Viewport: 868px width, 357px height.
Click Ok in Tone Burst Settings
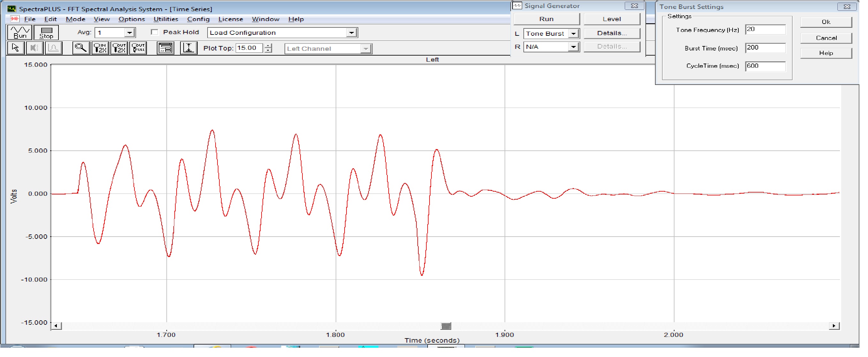click(x=826, y=22)
